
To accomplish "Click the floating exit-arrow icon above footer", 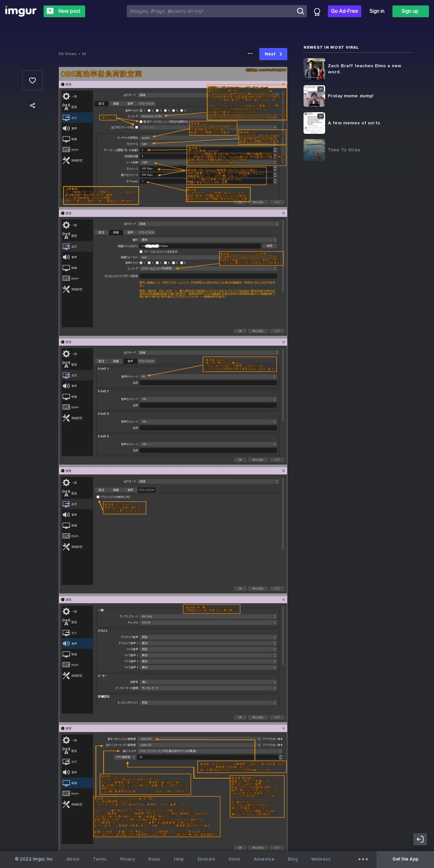I will [x=420, y=839].
